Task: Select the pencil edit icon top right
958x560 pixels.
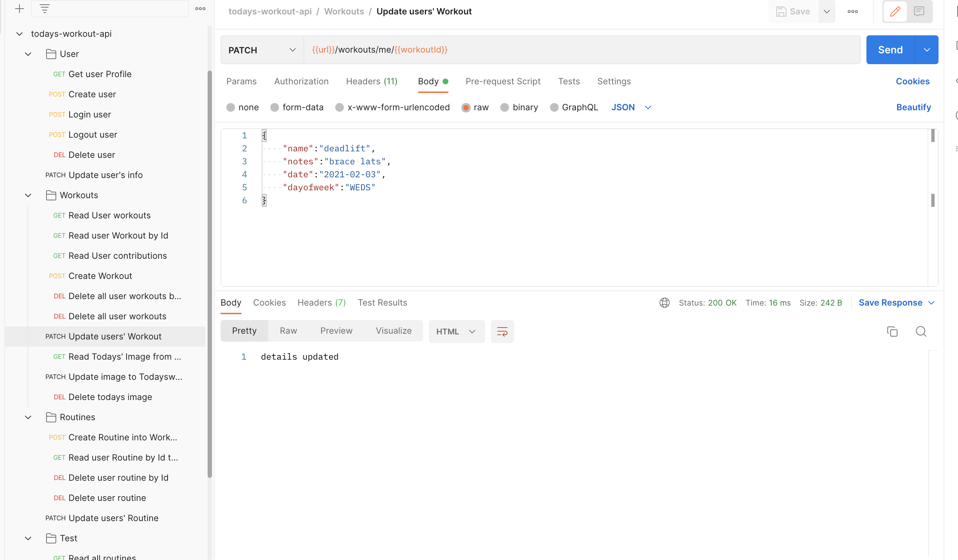Action: [895, 12]
